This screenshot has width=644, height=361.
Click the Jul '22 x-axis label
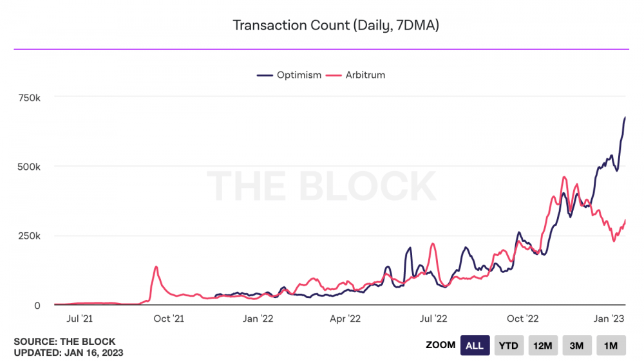pos(433,319)
